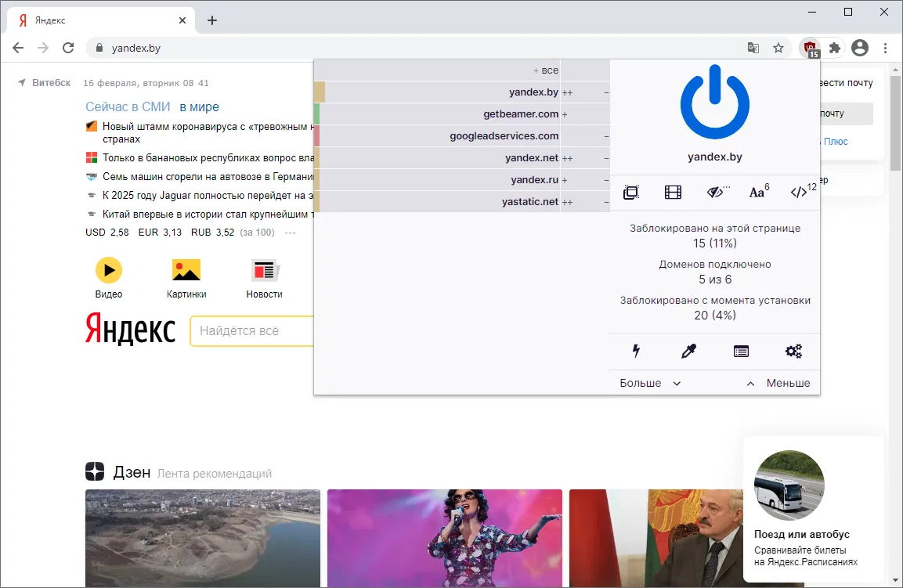Click uBlock Origin extension icon in toolbar
The image size is (903, 588).
coord(810,49)
